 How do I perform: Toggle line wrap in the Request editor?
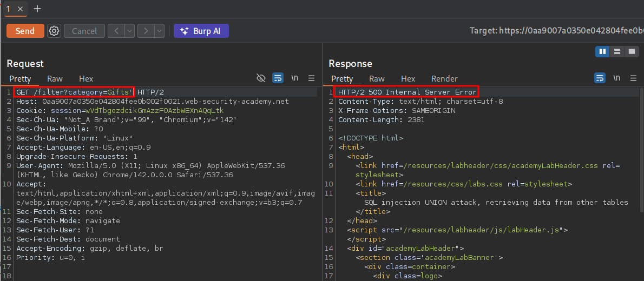coord(278,78)
